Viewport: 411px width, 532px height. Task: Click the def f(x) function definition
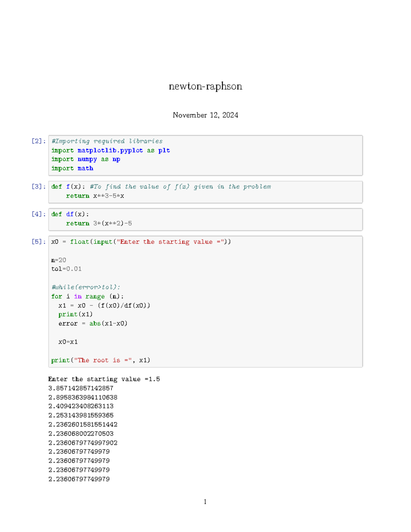[x=68, y=186]
